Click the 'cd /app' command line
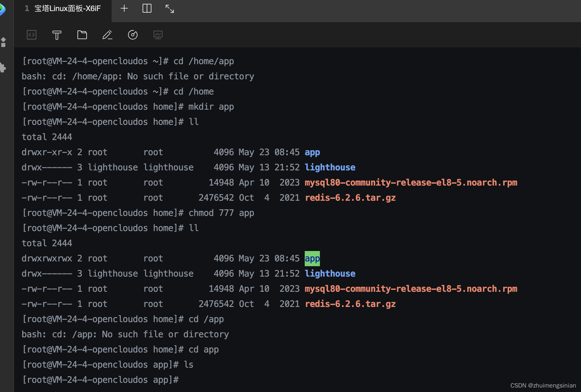This screenshot has width=581, height=392. pos(123,319)
